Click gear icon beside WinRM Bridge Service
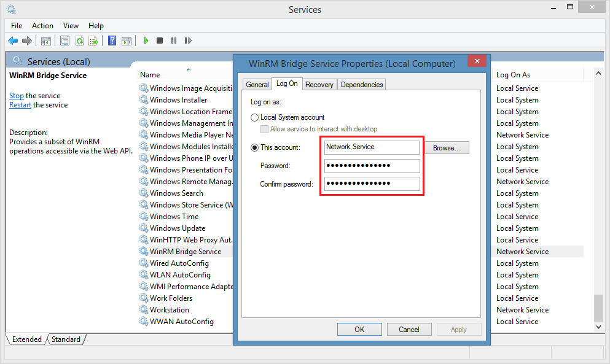This screenshot has width=610, height=364. 144,251
